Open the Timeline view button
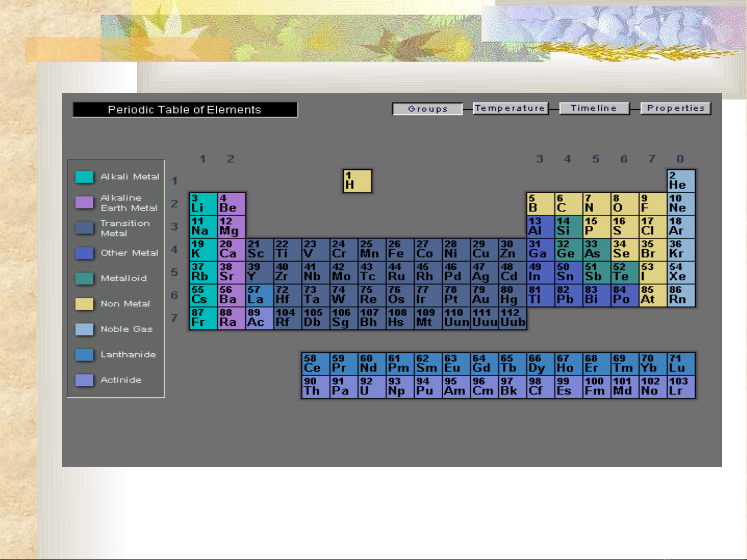 point(594,108)
